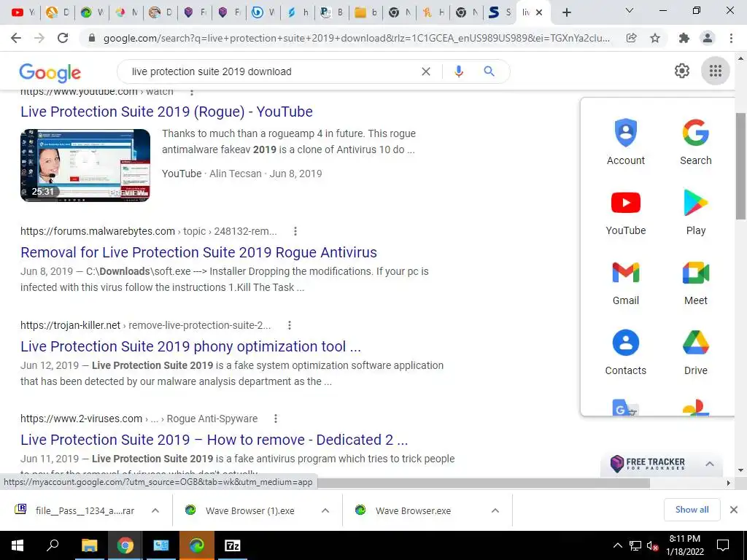Image resolution: width=747 pixels, height=560 pixels.
Task: Open Chrome profile avatar menu
Action: point(708,38)
